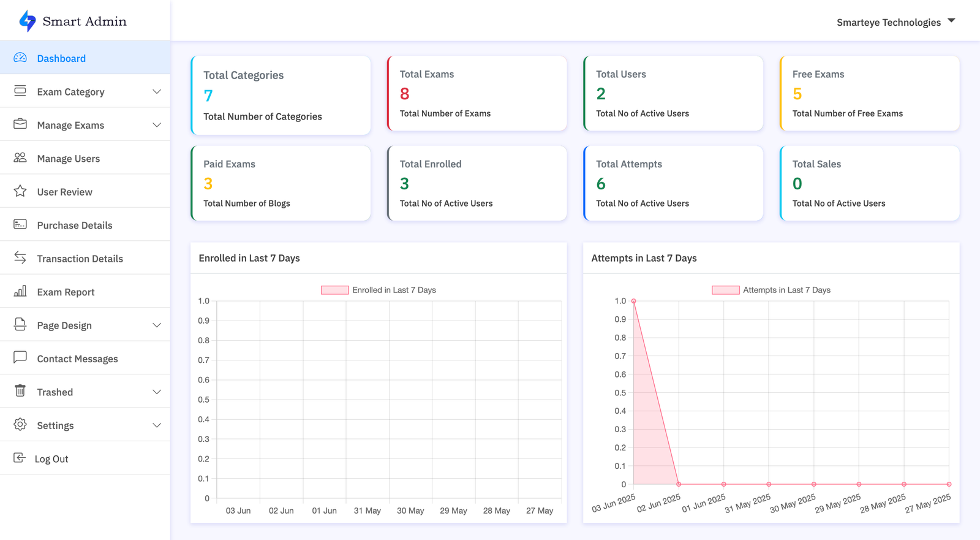Click the Smart Admin lightning bolt logo

(28, 21)
